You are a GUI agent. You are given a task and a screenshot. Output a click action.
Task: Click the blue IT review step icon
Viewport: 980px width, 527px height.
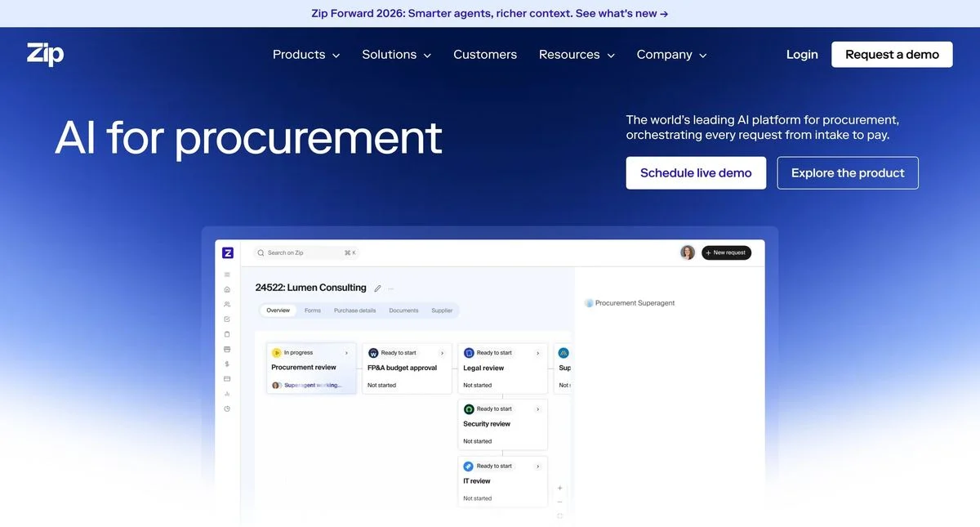(469, 467)
